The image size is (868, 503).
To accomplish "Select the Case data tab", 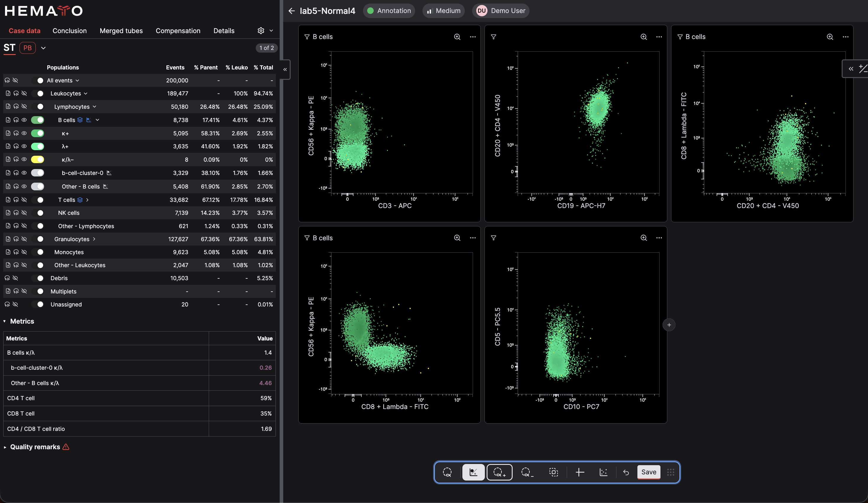I will (25, 31).
